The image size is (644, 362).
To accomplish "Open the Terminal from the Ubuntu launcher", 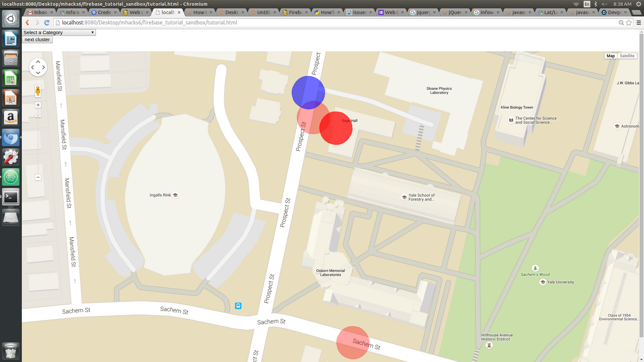I will point(11,197).
